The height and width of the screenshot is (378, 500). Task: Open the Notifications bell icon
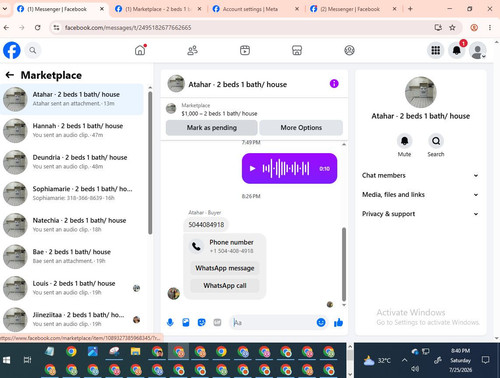pos(456,50)
